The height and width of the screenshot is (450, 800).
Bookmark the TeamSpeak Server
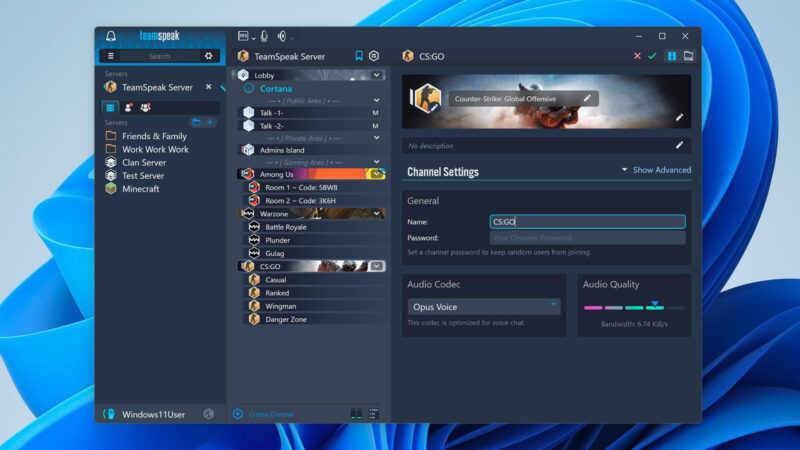coord(359,56)
